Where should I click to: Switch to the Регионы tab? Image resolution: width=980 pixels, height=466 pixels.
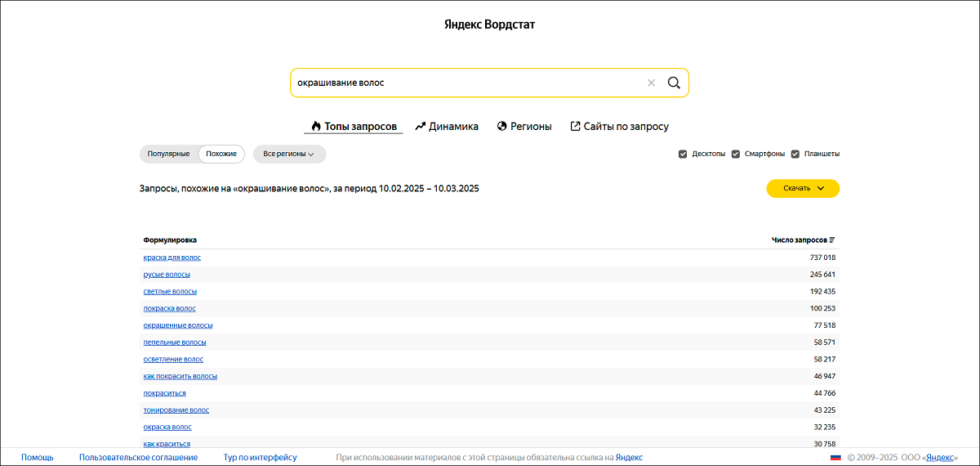(524, 127)
